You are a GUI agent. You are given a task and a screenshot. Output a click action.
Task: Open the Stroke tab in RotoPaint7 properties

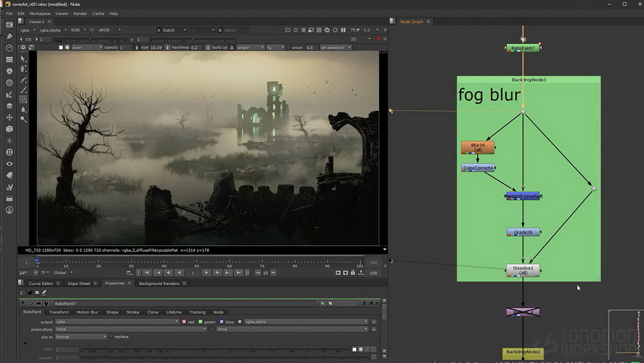coord(133,312)
